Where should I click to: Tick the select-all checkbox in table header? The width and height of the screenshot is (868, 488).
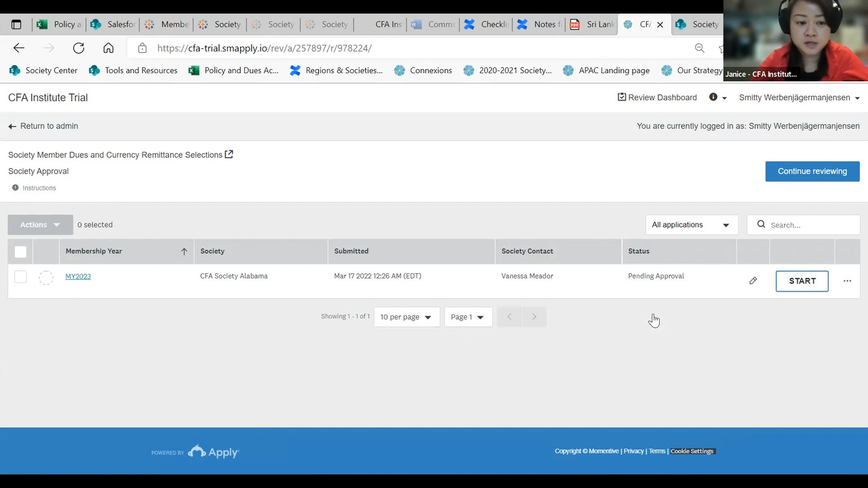click(20, 252)
